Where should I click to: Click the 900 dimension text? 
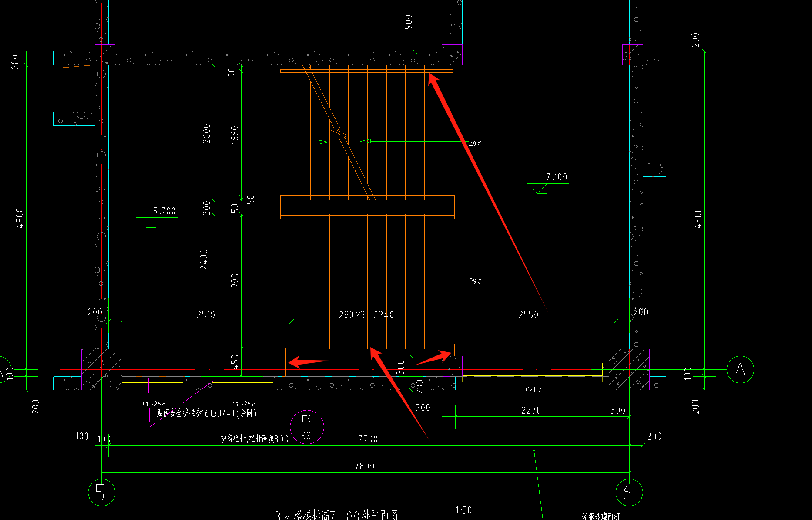coord(408,22)
